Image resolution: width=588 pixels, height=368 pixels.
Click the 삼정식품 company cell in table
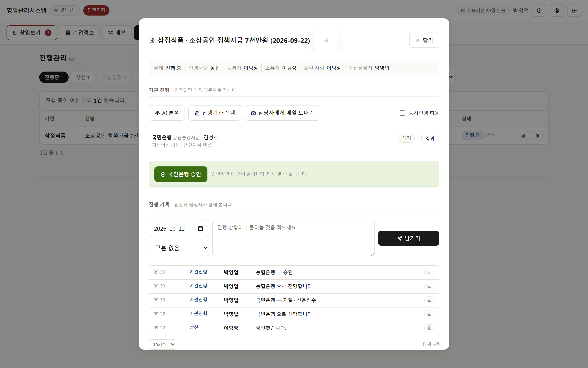[55, 136]
